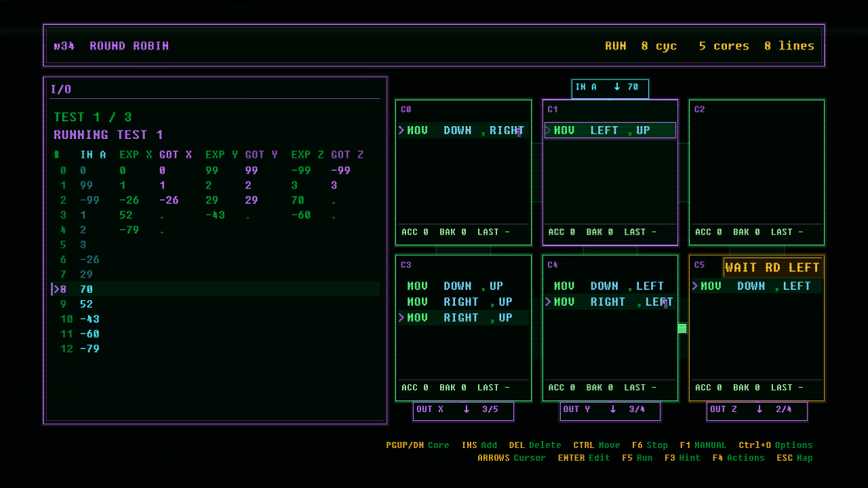Click the execution pointer arrow in core C5
The height and width of the screenshot is (488, 868).
point(695,286)
